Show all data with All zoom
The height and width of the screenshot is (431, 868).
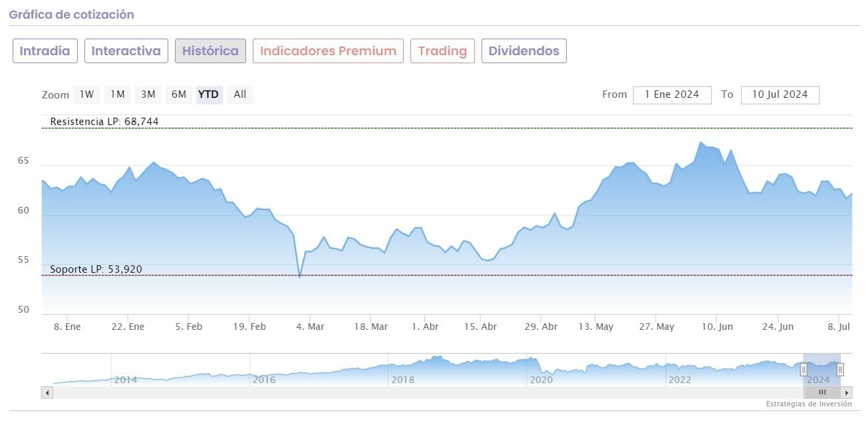(240, 94)
